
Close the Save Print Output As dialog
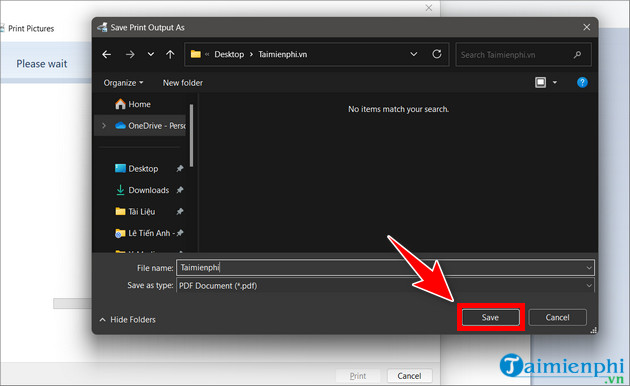[587, 27]
